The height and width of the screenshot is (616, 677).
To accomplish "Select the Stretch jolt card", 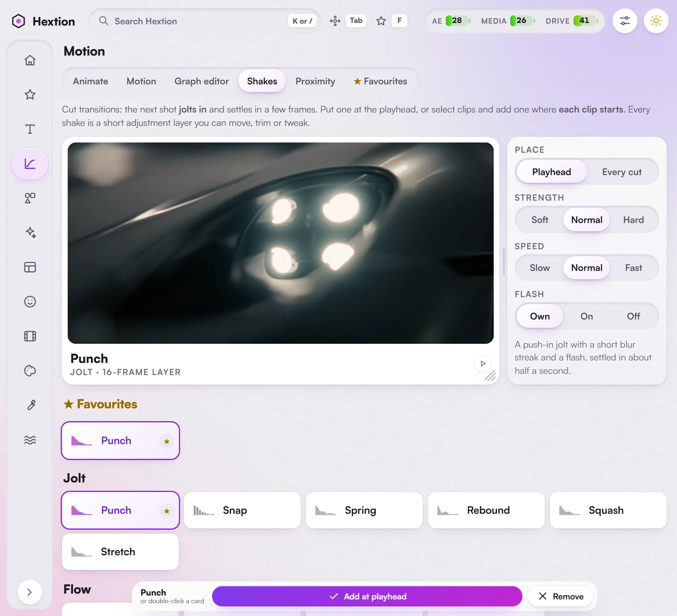I will click(120, 552).
